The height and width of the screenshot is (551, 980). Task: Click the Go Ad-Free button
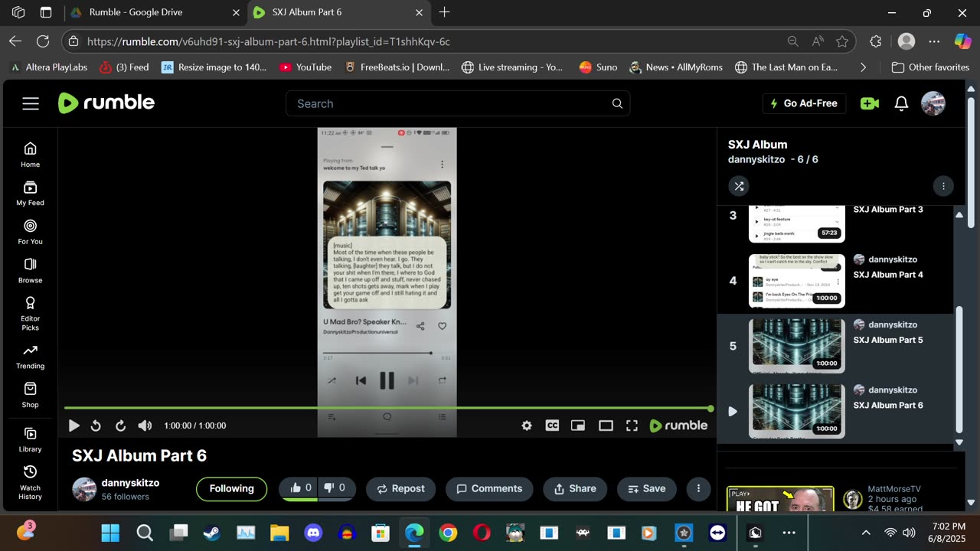pyautogui.click(x=804, y=103)
